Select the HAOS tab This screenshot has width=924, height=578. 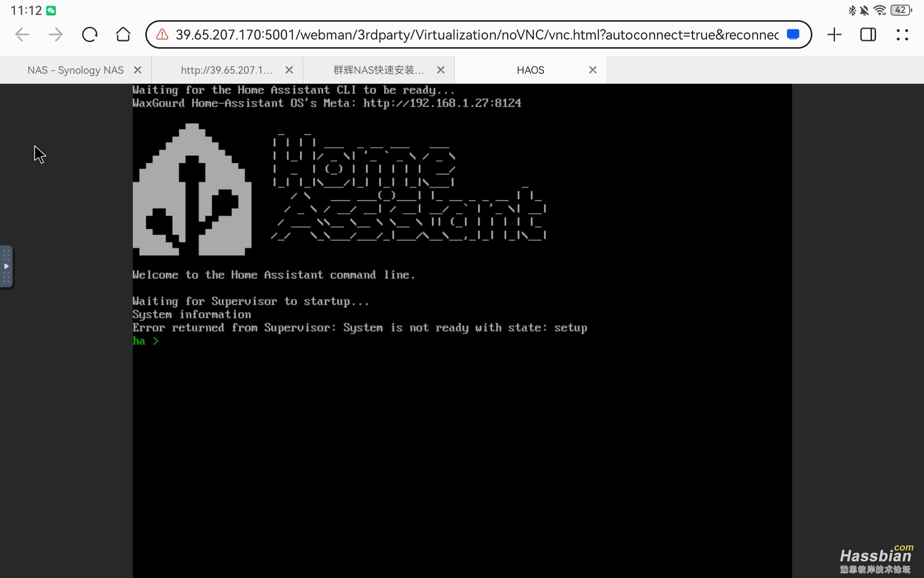point(530,70)
